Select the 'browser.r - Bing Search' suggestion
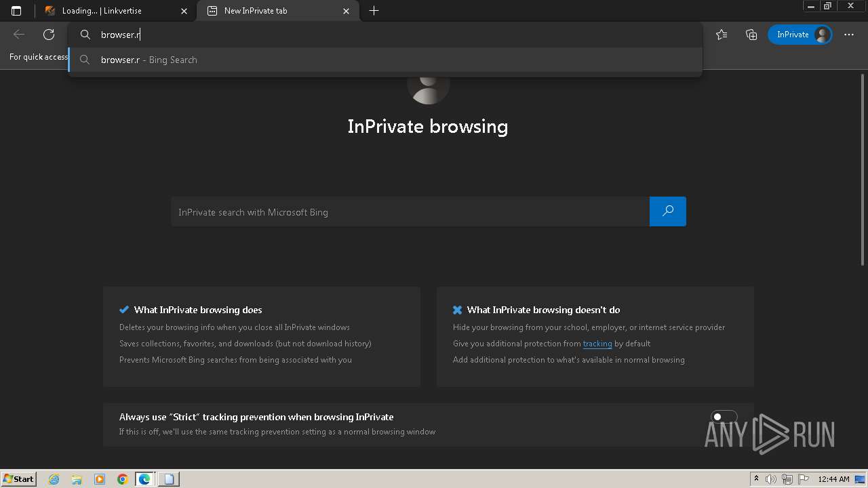868x488 pixels. click(x=384, y=60)
